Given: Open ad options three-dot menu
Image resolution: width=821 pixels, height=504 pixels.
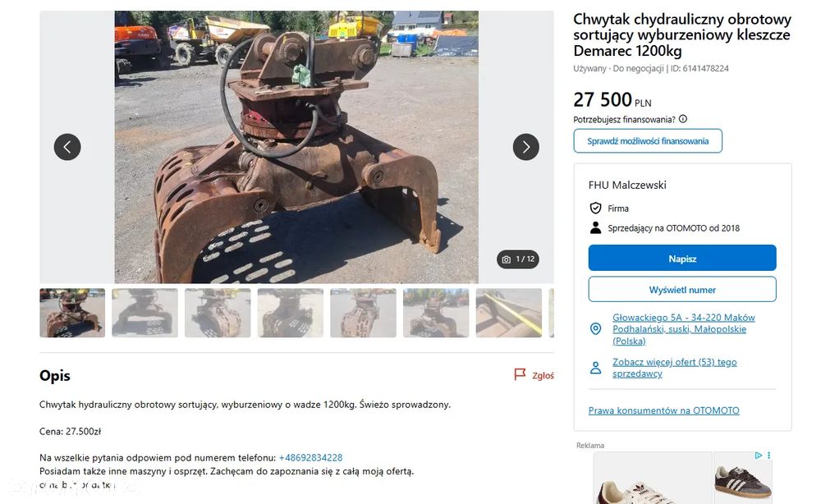Looking at the screenshot, I should (x=768, y=456).
